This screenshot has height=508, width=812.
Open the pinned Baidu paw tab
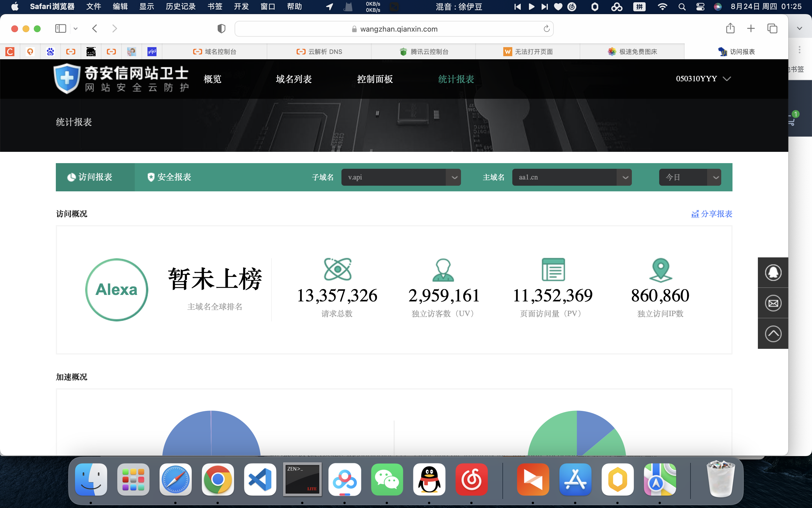coord(50,52)
